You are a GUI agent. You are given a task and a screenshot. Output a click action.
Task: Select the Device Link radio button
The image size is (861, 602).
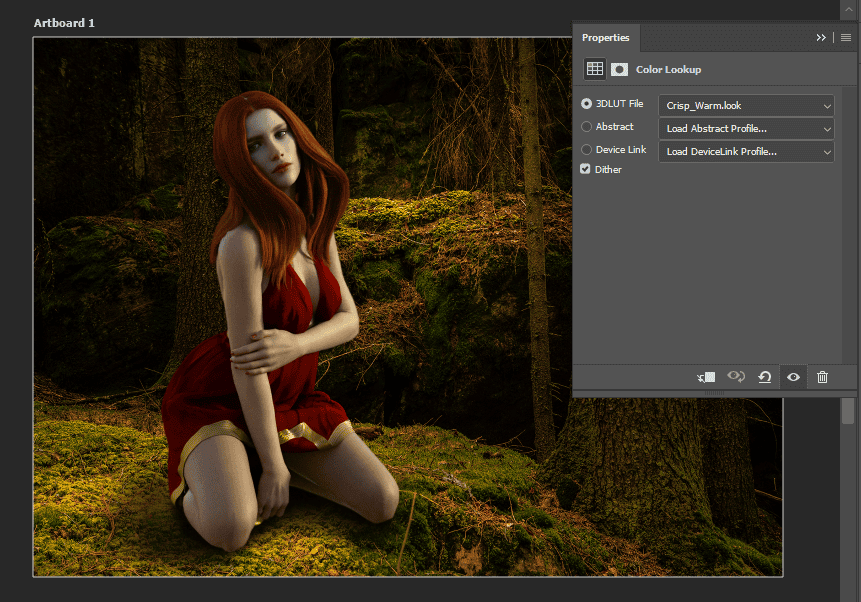point(585,149)
